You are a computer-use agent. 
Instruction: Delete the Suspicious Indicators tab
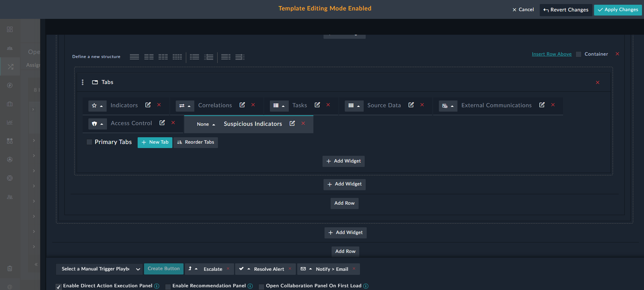(x=303, y=123)
